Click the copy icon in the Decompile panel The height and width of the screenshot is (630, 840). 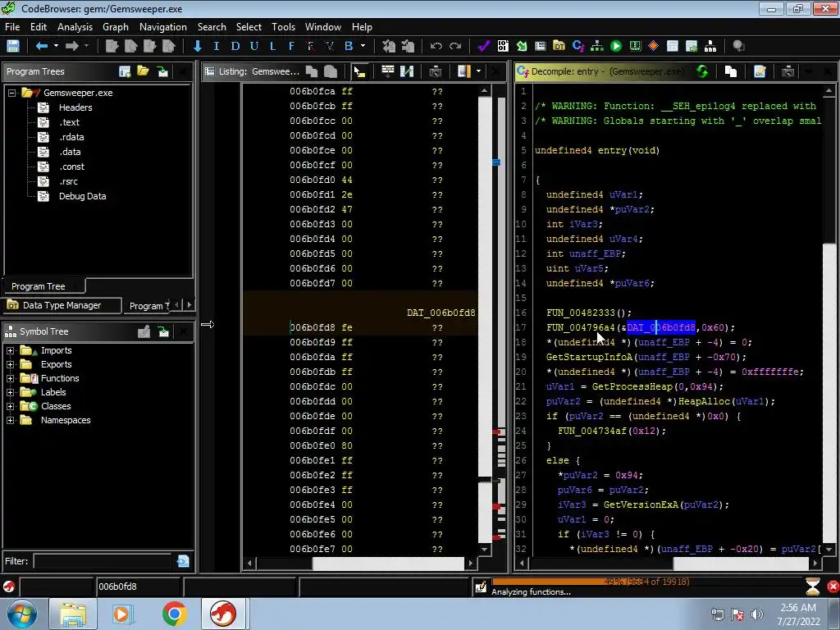pyautogui.click(x=731, y=71)
